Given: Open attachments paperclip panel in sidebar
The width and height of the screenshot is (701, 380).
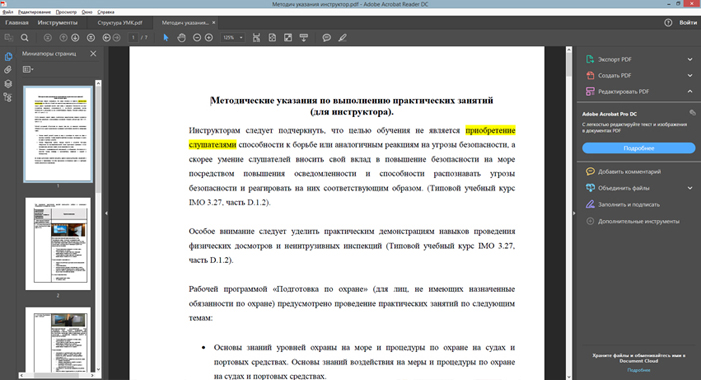Looking at the screenshot, I should tap(8, 70).
